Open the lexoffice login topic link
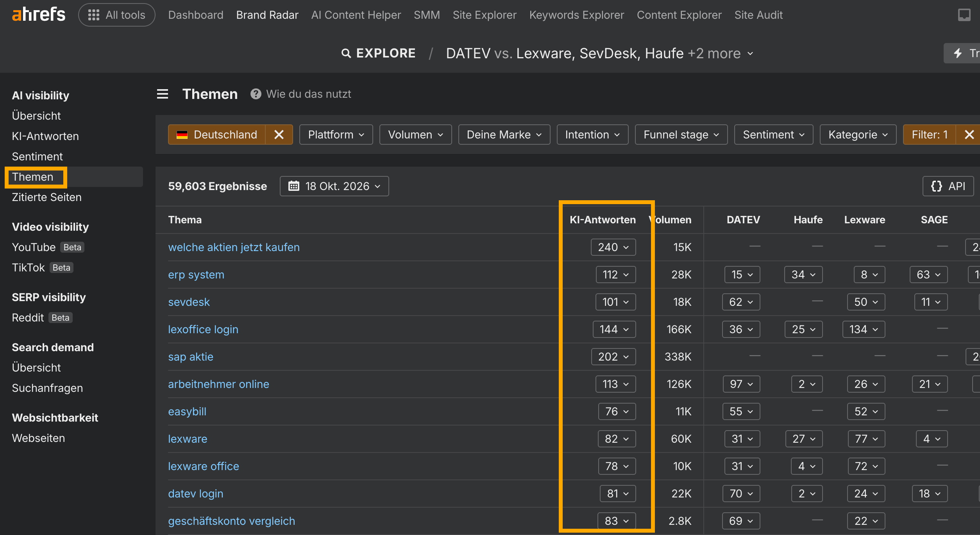This screenshot has width=980, height=535. coord(203,329)
